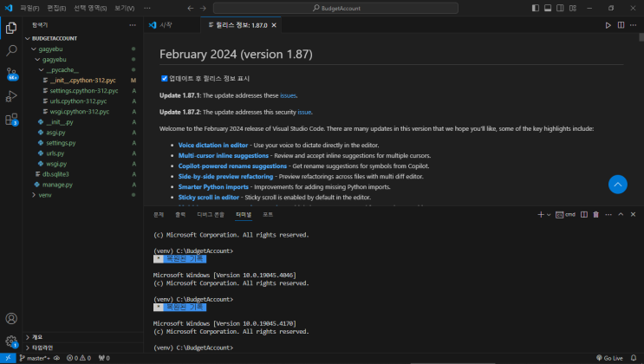This screenshot has height=364, width=644.
Task: Switch to the Ports panel tab
Action: (268, 214)
